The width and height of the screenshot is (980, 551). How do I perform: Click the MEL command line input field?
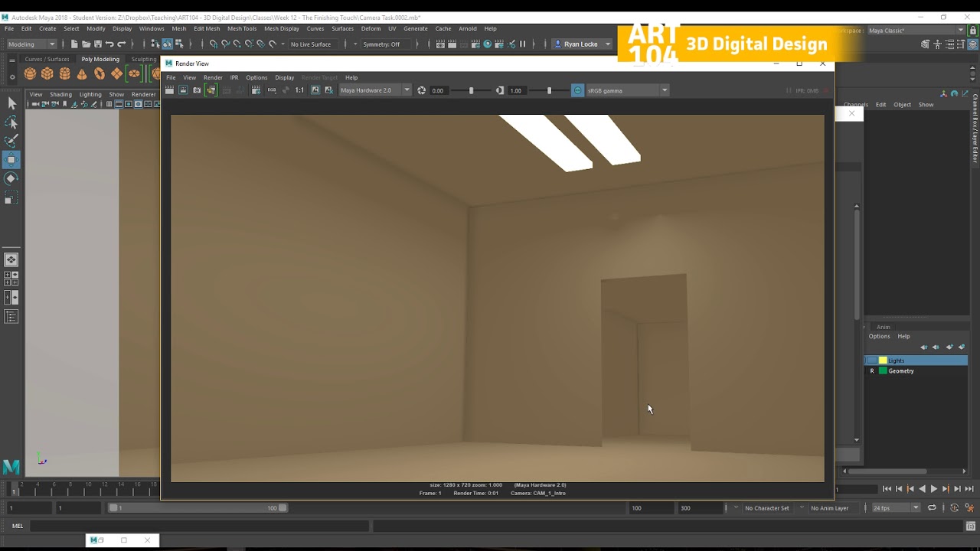199,526
